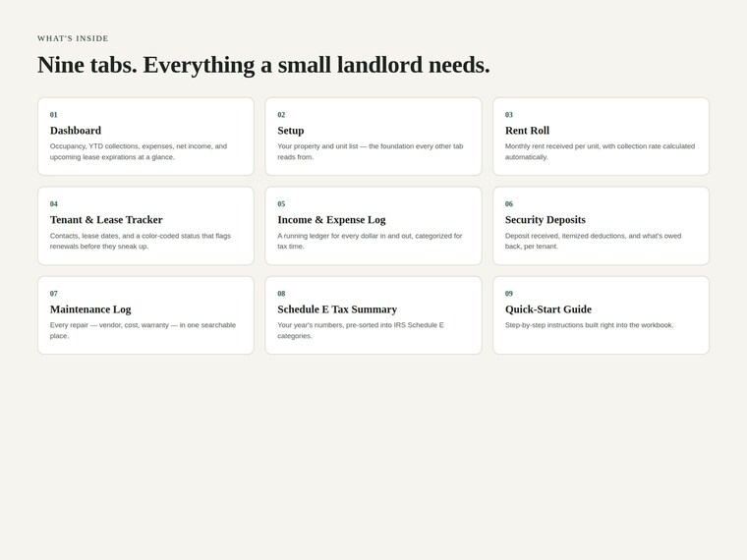Click the 'WHAT'S INSIDE' section label
This screenshot has height=560, width=747.
click(x=73, y=38)
